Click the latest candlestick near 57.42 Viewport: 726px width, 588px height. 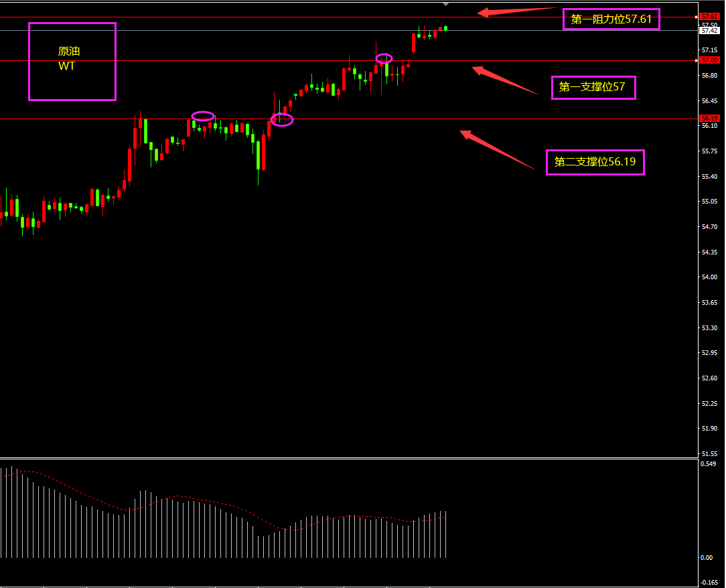[445, 27]
